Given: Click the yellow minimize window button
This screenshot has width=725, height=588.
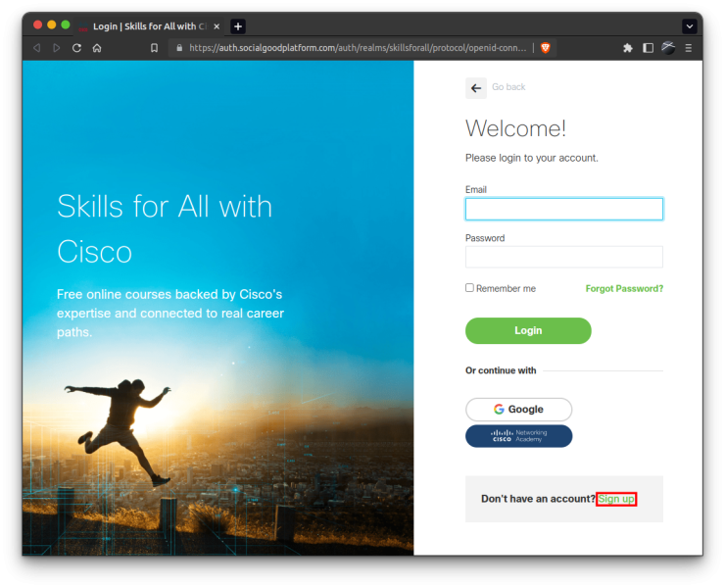Looking at the screenshot, I should 52,24.
